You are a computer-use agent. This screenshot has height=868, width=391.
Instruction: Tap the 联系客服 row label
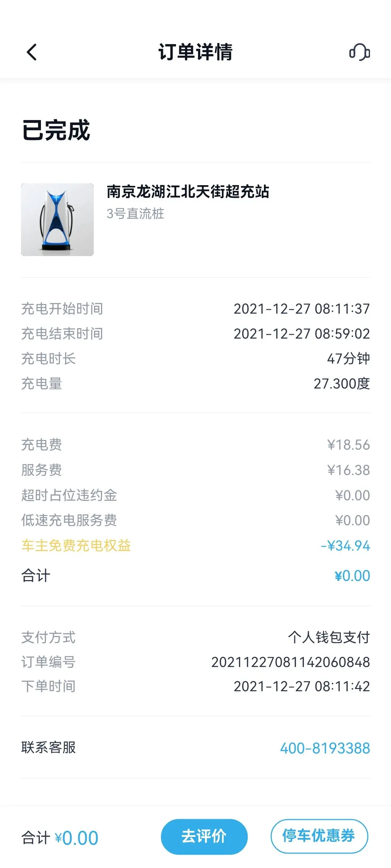click(x=49, y=748)
